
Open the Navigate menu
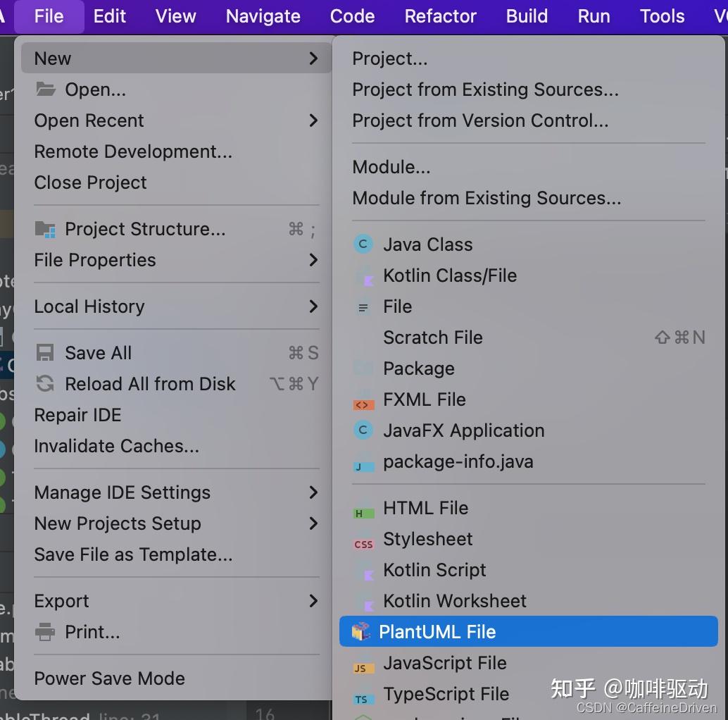point(263,16)
